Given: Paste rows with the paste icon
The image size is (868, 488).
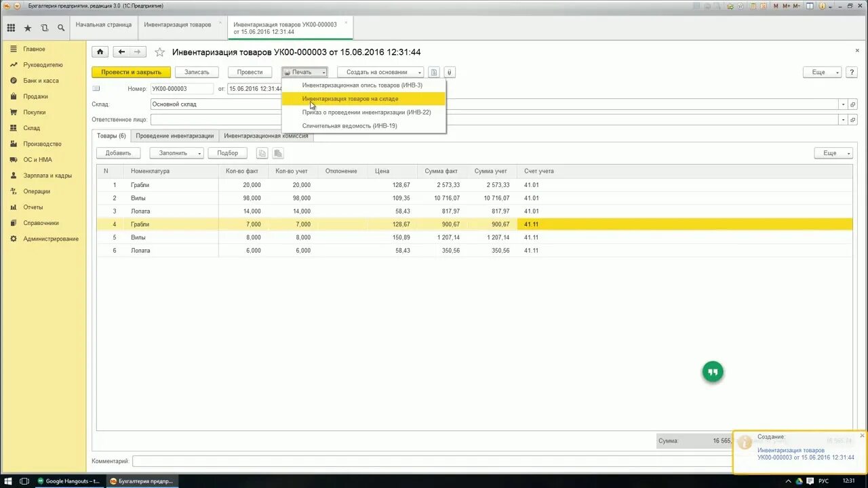Looking at the screenshot, I should point(277,153).
